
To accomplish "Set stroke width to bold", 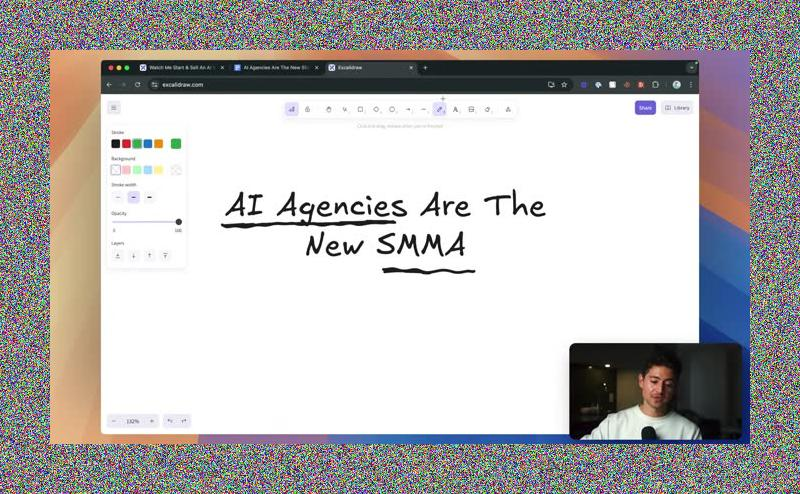I will (x=134, y=197).
